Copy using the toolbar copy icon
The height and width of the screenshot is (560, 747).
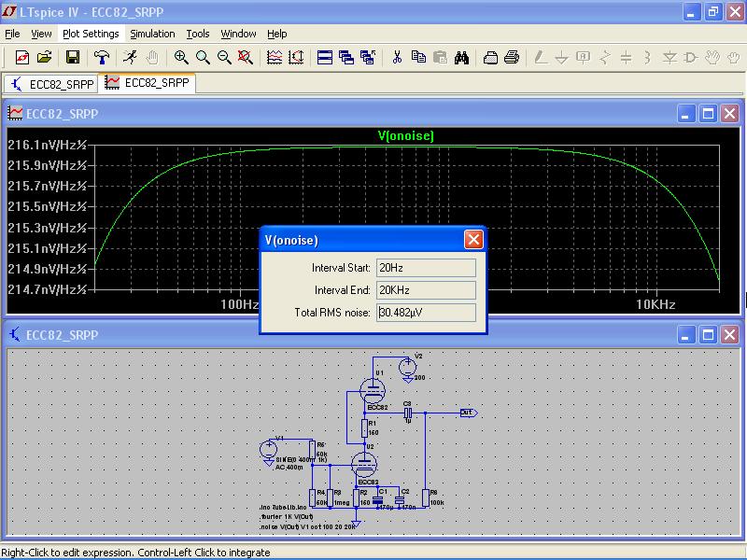pyautogui.click(x=418, y=58)
